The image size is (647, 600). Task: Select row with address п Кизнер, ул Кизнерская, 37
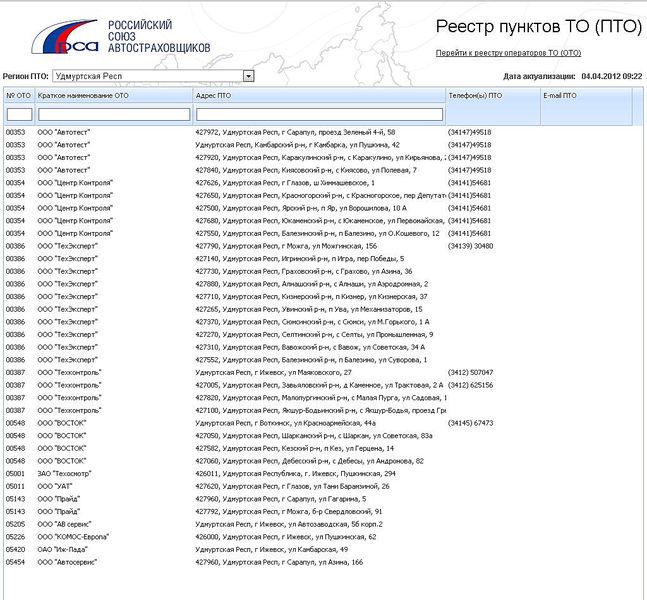(x=323, y=297)
